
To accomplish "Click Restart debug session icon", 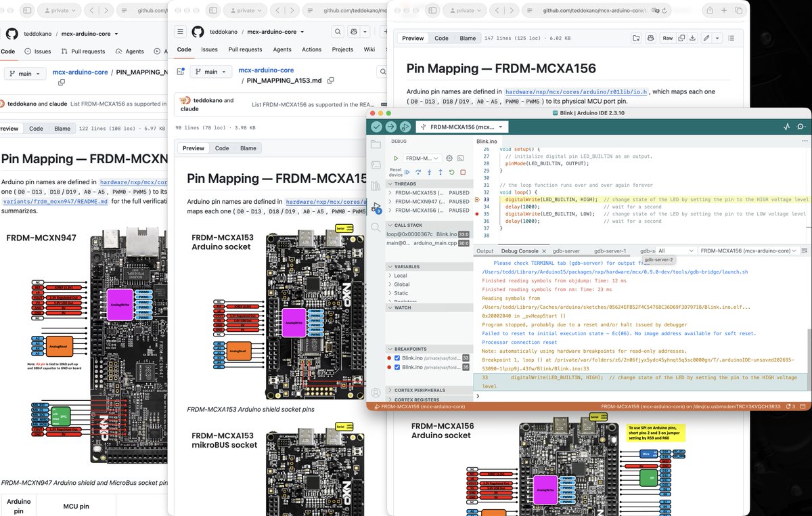I will pos(451,172).
